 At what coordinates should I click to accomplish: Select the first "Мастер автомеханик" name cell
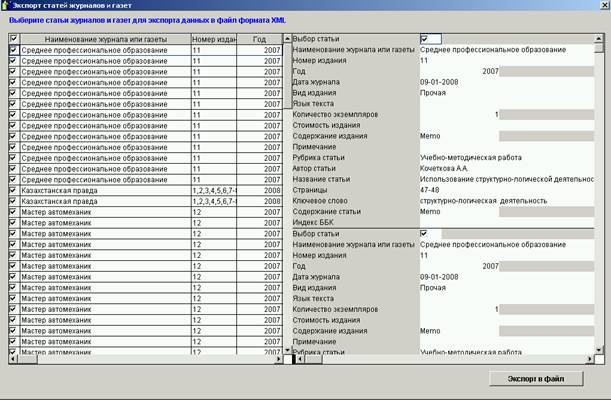[106, 212]
